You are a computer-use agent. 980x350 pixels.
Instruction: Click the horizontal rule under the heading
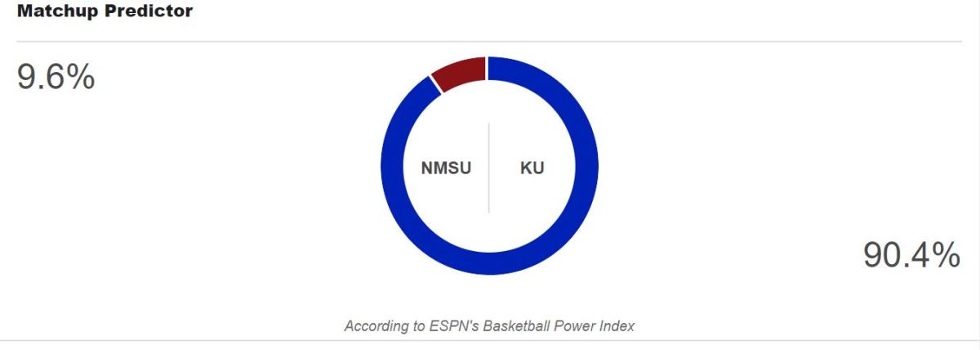[489, 41]
